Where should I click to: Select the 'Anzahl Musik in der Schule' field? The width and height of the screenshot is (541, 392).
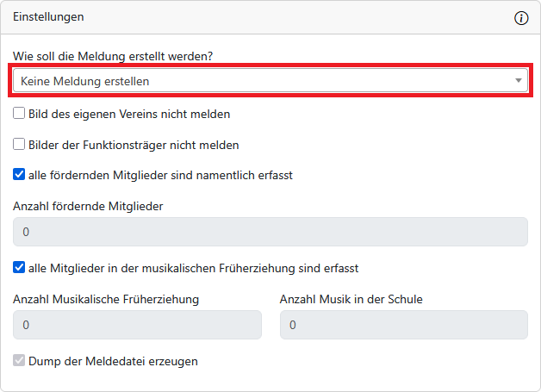coord(403,325)
